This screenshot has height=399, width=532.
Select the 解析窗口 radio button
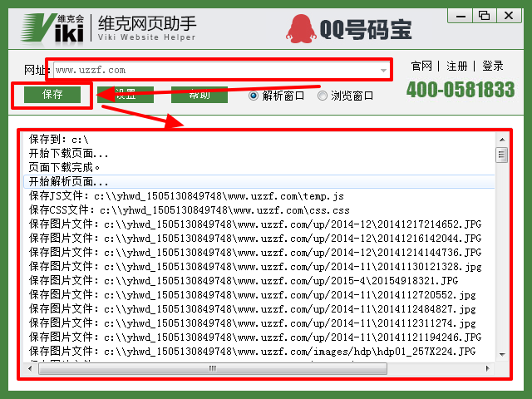coord(253,96)
